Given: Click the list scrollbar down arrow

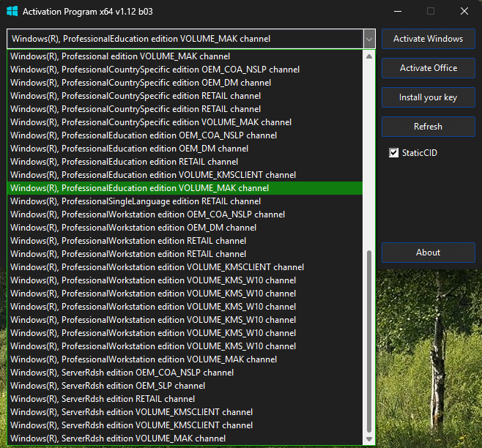Looking at the screenshot, I should (369, 439).
